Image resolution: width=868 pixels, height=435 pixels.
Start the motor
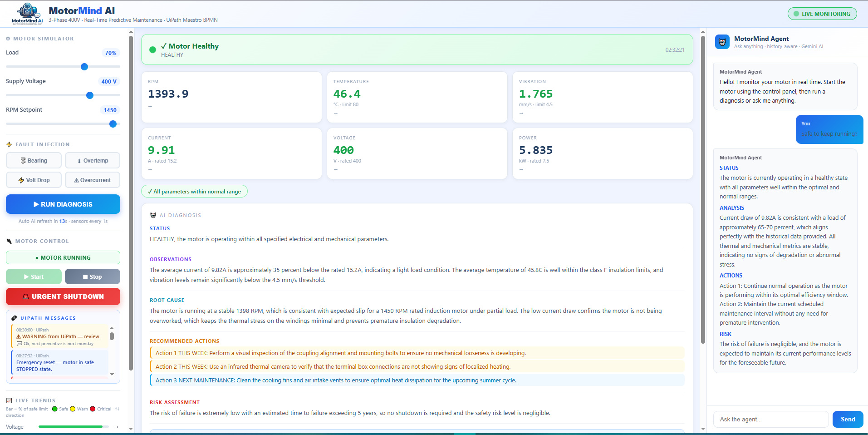point(34,277)
